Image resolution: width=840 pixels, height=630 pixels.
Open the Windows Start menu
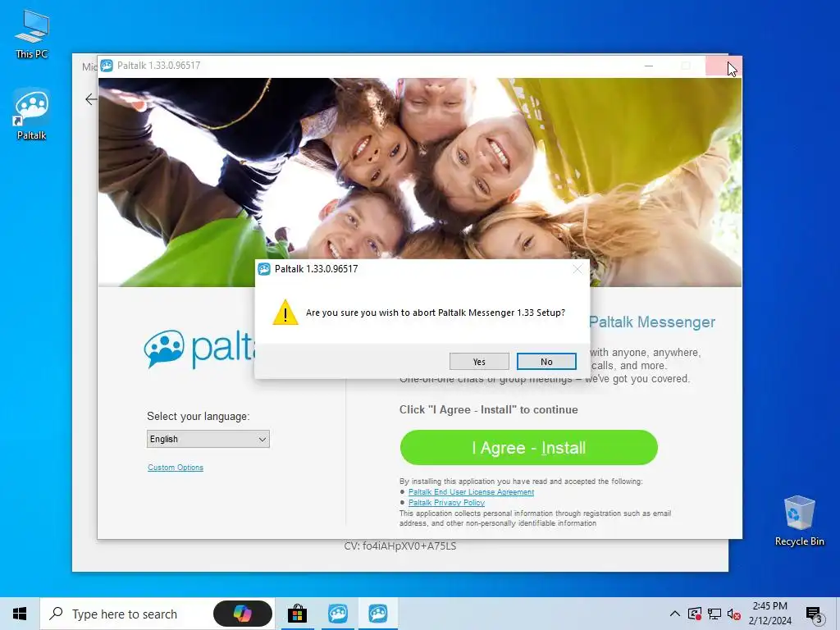(x=20, y=614)
